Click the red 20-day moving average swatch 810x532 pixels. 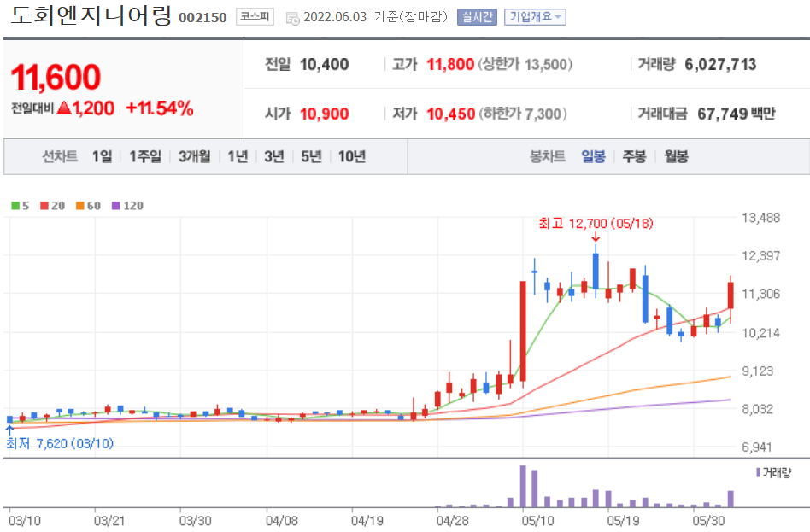click(x=44, y=206)
